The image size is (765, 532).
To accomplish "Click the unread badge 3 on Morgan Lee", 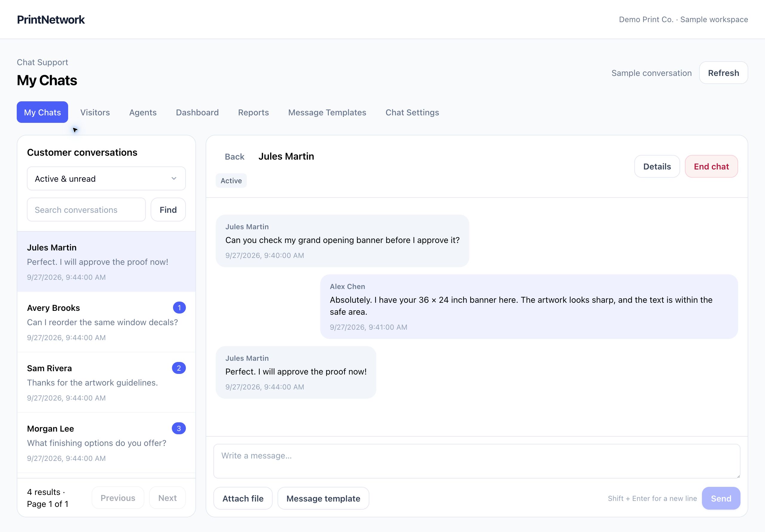I will pyautogui.click(x=179, y=428).
